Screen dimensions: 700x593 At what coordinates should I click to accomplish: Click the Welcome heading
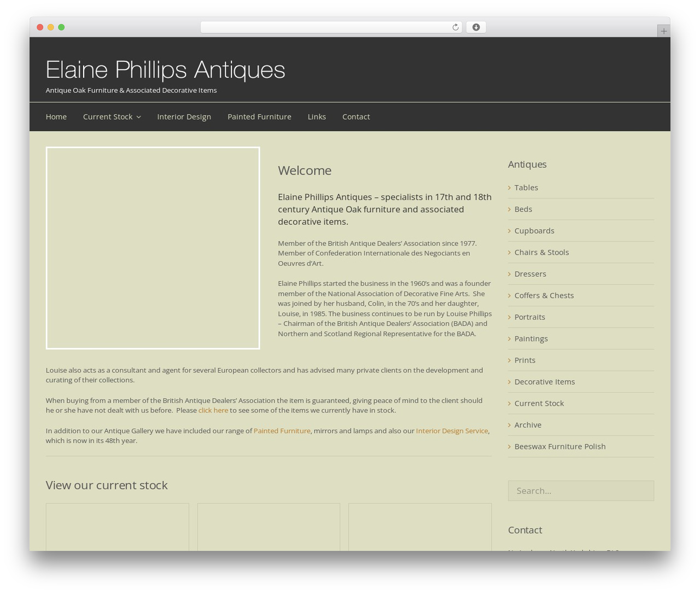(305, 171)
